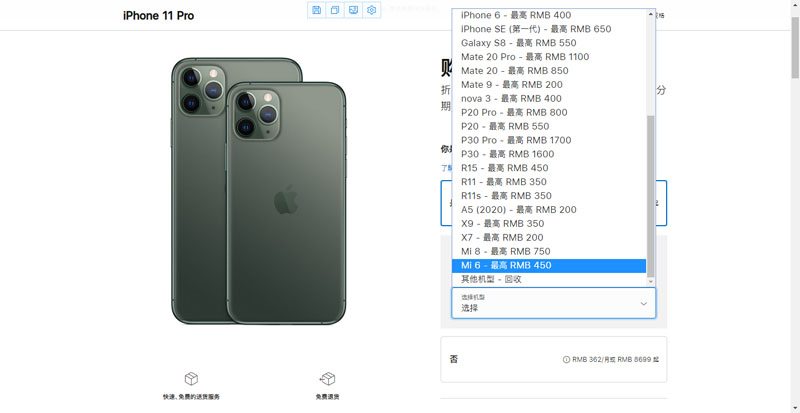Click the iPhone 11 Pro product image
The image size is (800, 413).
[x=259, y=190]
